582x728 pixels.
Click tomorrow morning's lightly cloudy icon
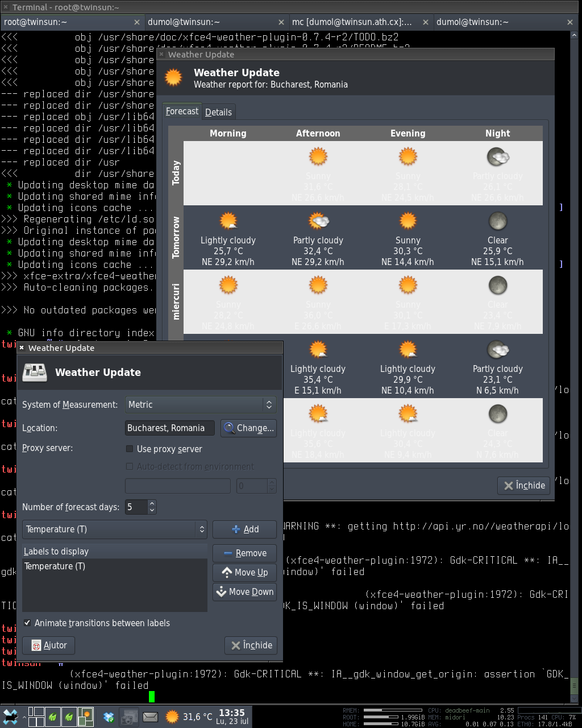228,221
